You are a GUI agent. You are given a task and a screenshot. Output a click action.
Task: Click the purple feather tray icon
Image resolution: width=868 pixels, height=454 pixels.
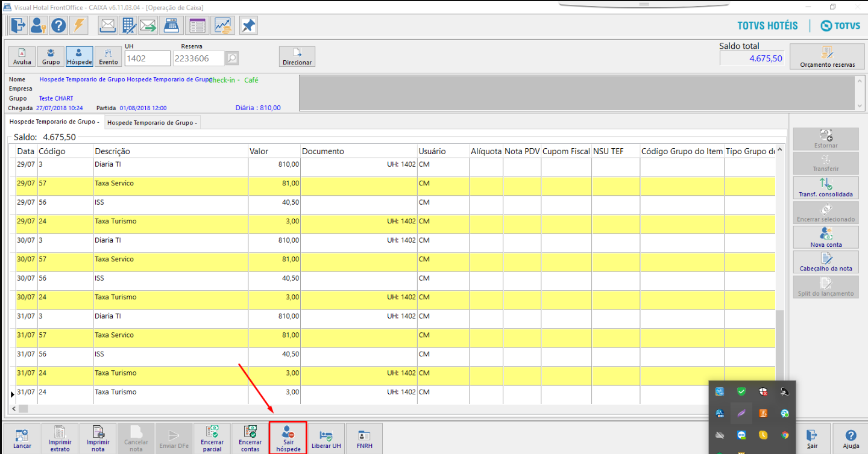click(741, 413)
